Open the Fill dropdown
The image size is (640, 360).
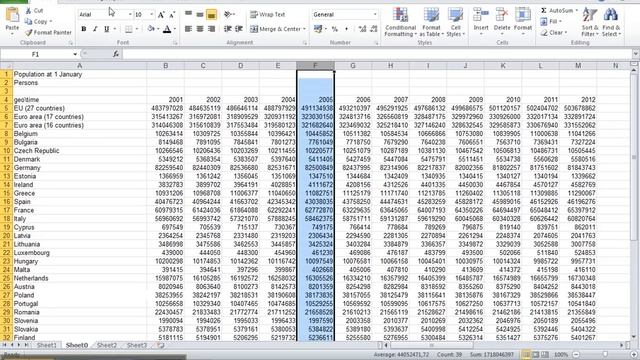pos(551,21)
